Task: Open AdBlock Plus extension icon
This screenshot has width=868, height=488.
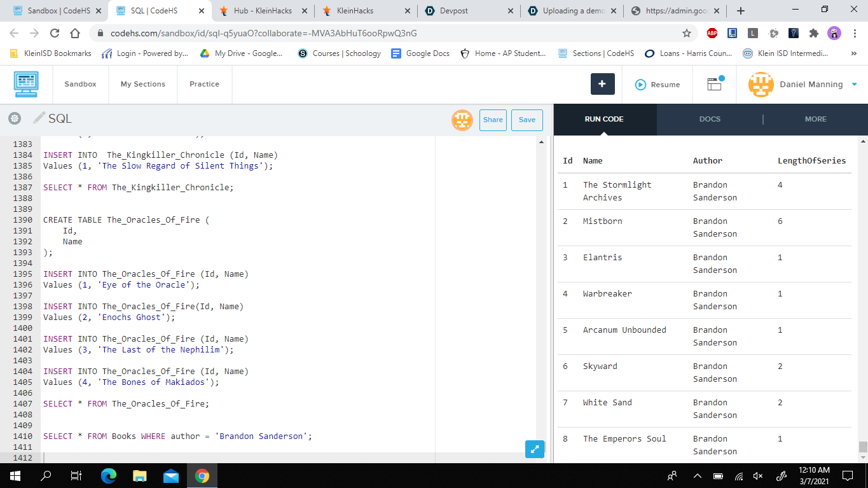Action: [712, 33]
